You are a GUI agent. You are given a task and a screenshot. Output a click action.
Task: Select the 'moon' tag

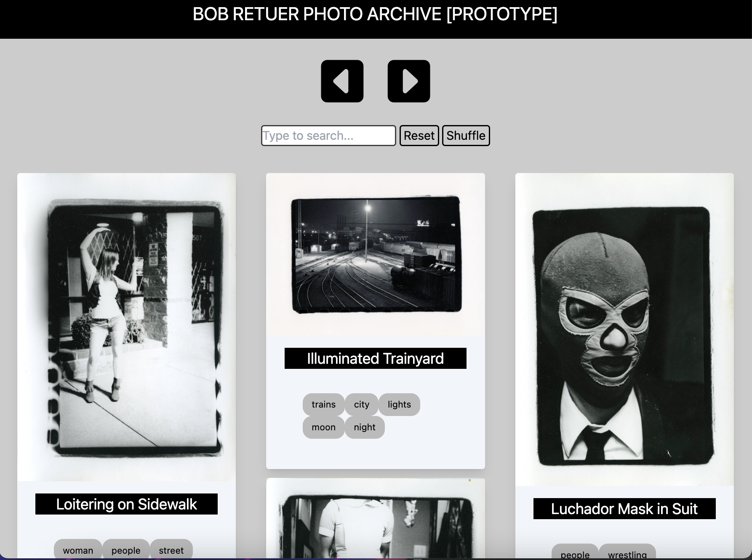pyautogui.click(x=323, y=427)
